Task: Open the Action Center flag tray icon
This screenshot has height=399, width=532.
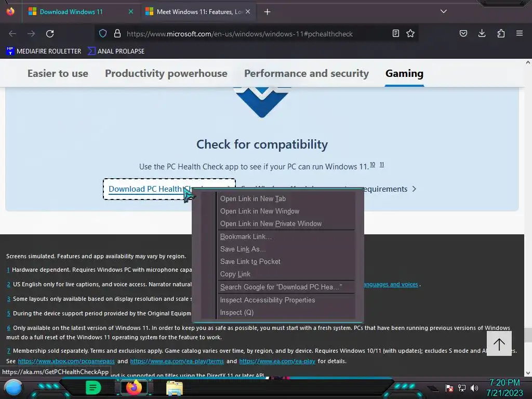Action: click(449, 388)
